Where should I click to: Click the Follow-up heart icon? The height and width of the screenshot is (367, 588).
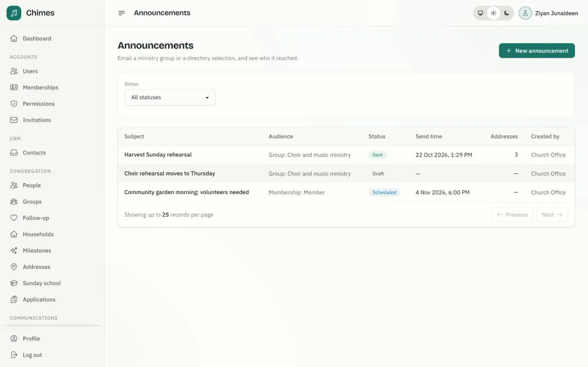point(14,218)
